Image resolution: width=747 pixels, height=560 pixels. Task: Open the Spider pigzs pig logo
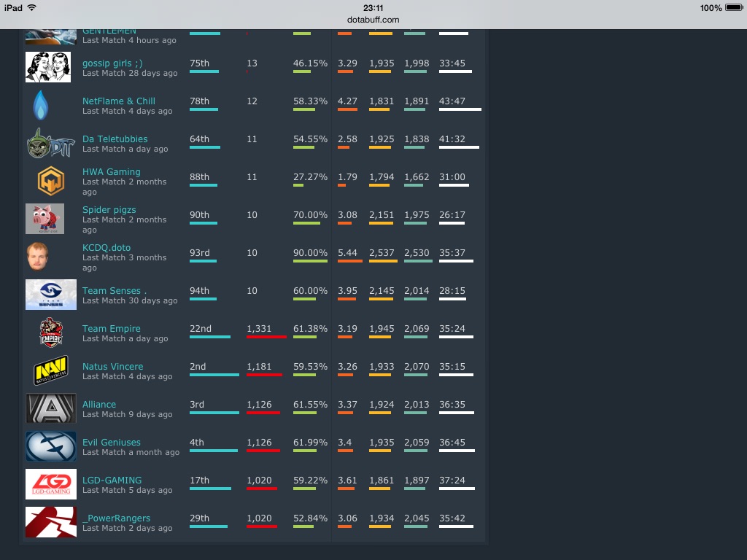click(x=44, y=219)
